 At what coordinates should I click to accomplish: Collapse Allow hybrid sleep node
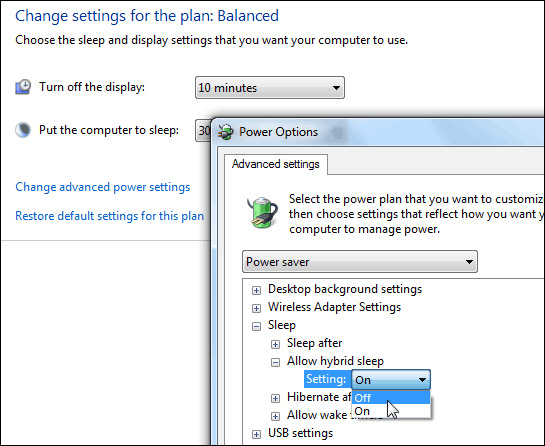tap(275, 363)
